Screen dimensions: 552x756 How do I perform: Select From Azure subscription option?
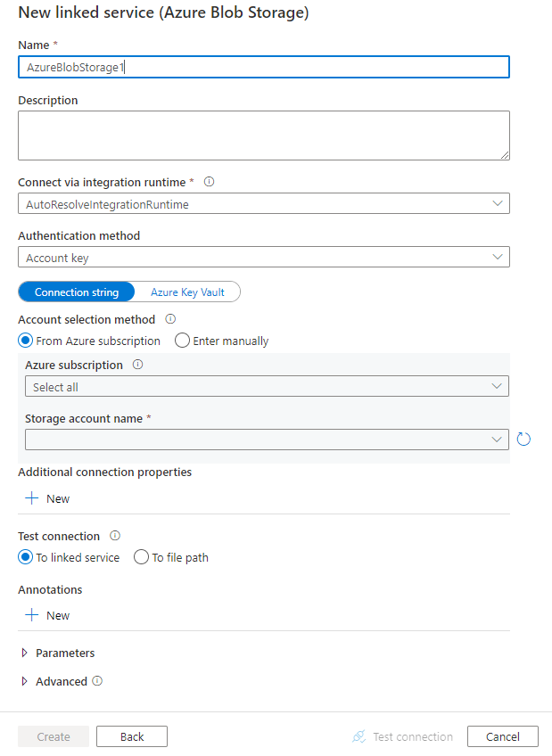point(27,341)
